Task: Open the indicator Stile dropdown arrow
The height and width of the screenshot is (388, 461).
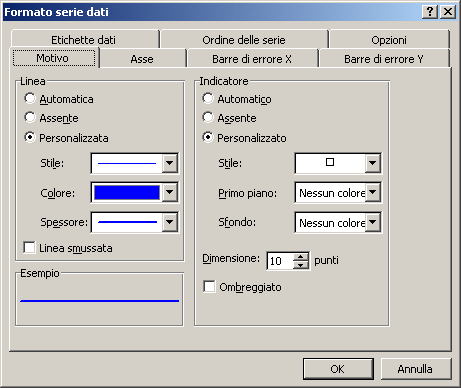Action: click(x=372, y=163)
